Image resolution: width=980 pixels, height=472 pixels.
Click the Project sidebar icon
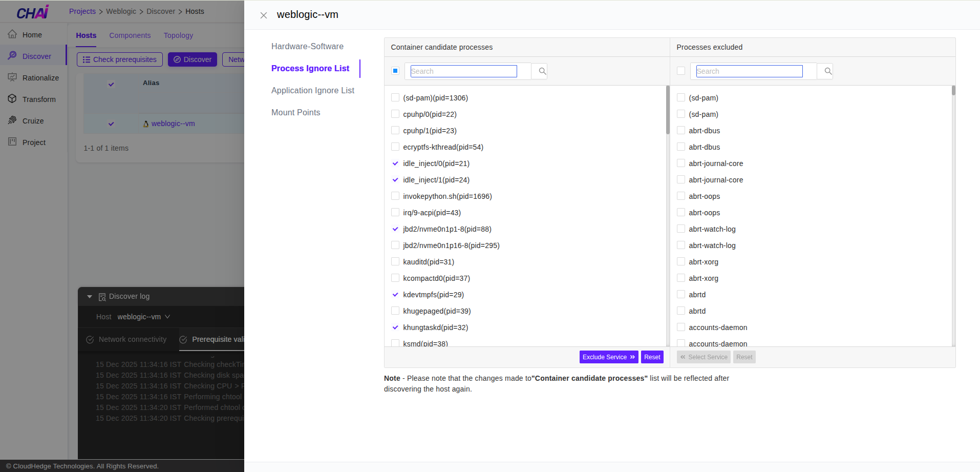click(x=12, y=142)
